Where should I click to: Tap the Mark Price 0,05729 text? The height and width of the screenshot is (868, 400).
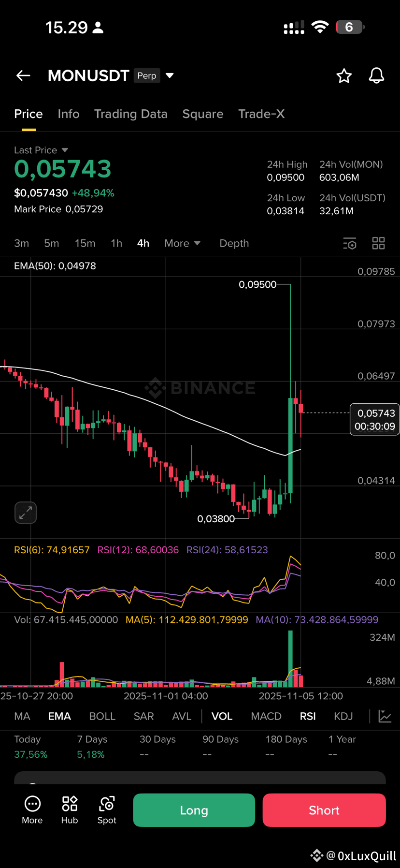(x=58, y=209)
